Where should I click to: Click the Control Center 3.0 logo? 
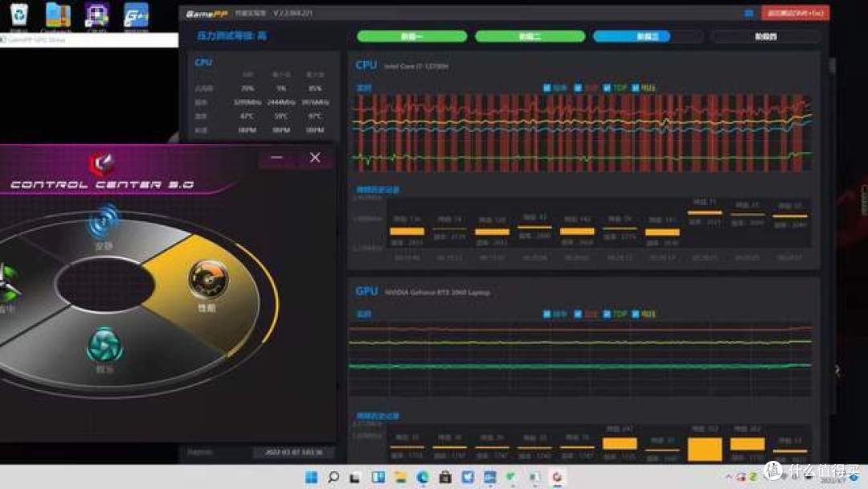point(101,163)
